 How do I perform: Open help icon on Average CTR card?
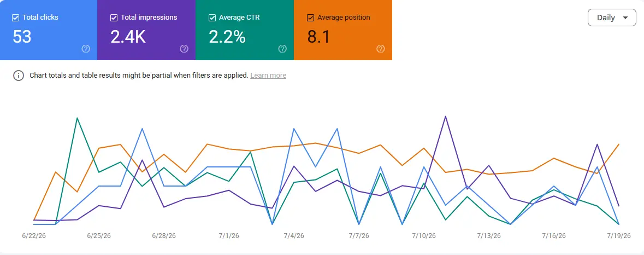click(x=282, y=49)
